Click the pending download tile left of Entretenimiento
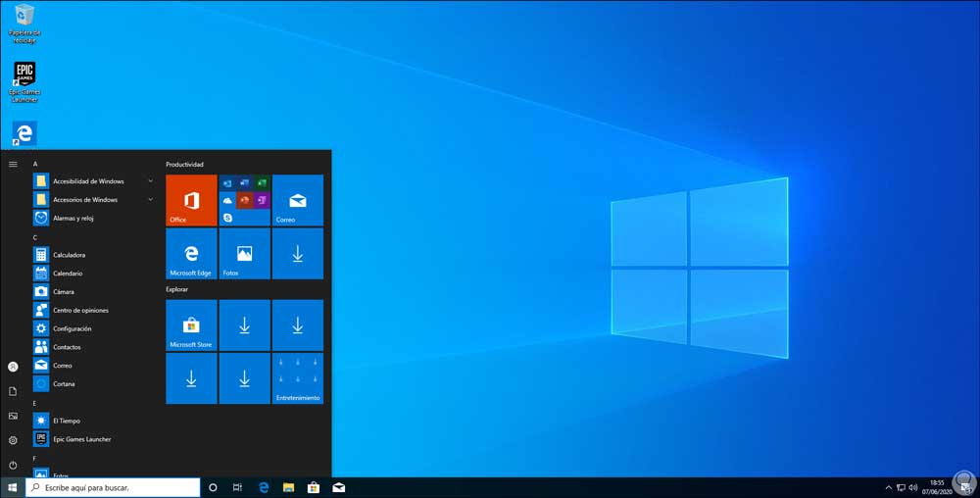Image resolution: width=980 pixels, height=498 pixels. 244,378
